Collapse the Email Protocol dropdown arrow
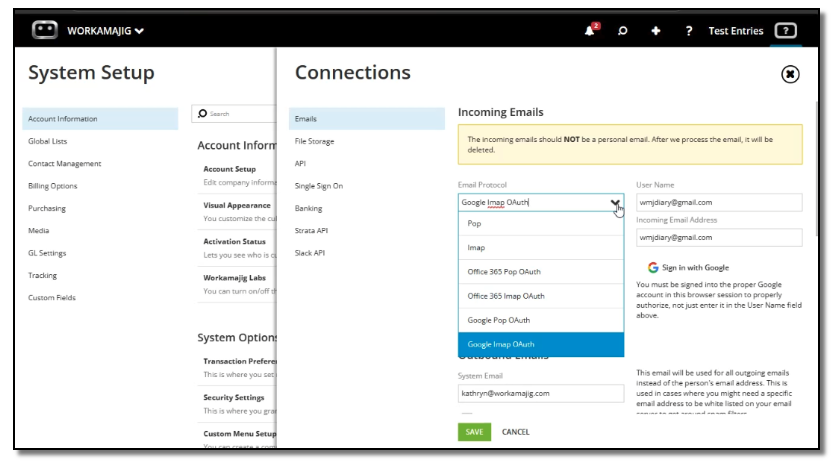 coord(615,203)
